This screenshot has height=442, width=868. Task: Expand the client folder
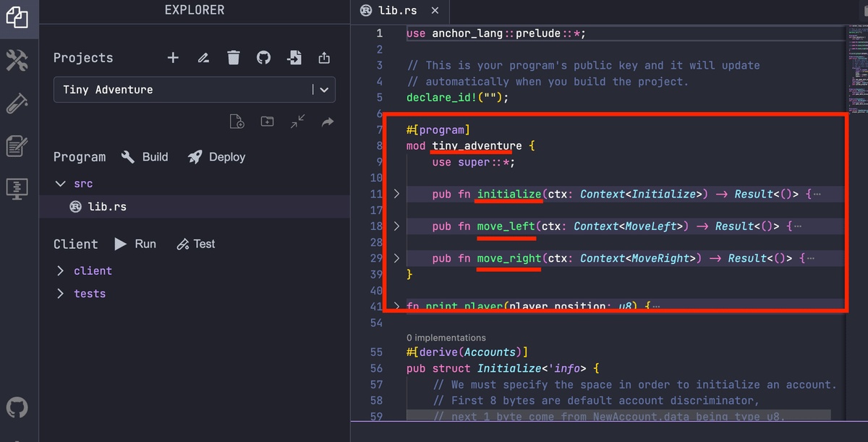[x=61, y=271]
